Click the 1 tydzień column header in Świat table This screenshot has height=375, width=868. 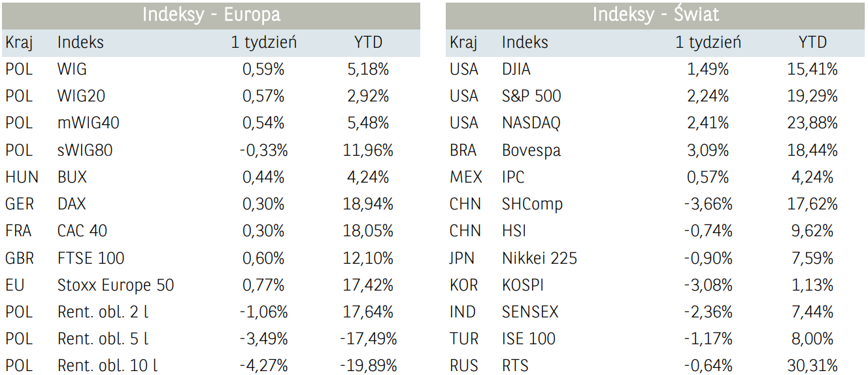coord(708,43)
